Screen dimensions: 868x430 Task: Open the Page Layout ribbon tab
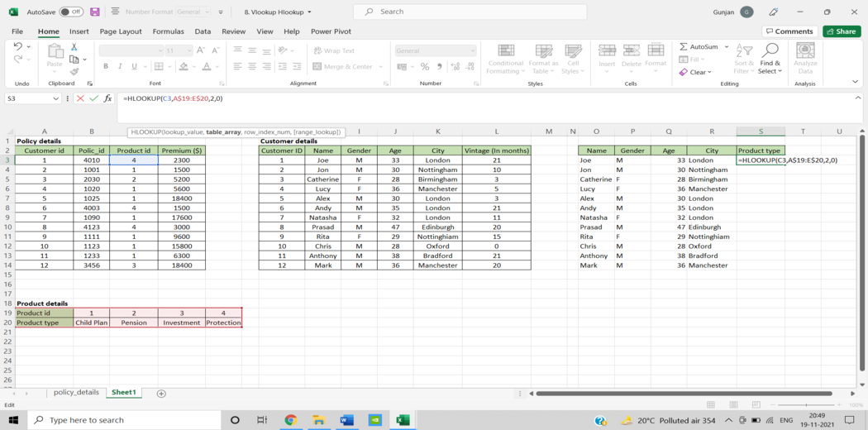tap(121, 31)
